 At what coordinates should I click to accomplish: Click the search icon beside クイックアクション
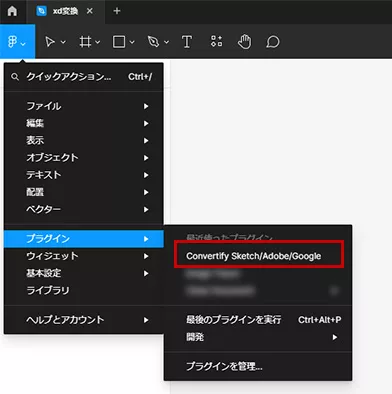click(15, 77)
